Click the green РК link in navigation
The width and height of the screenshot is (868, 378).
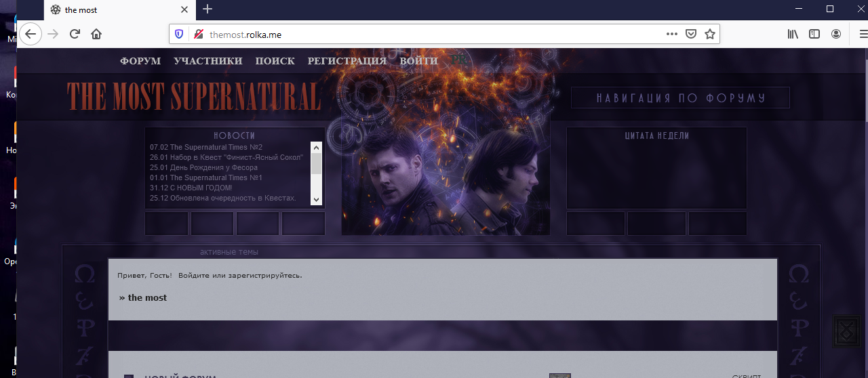pos(459,60)
